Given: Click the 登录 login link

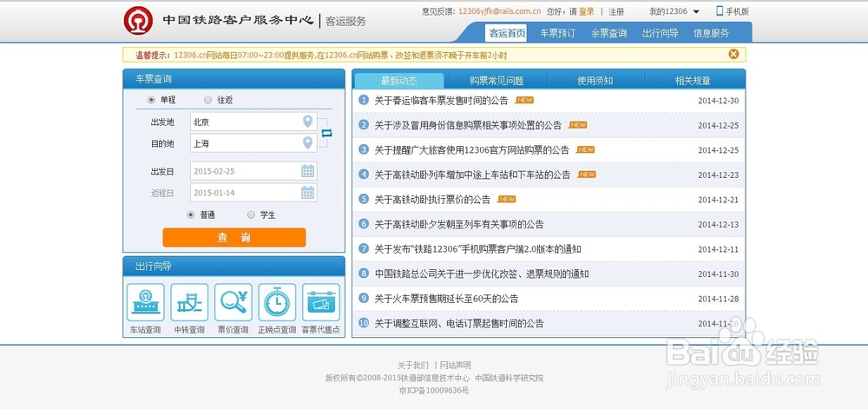Looking at the screenshot, I should [587, 11].
